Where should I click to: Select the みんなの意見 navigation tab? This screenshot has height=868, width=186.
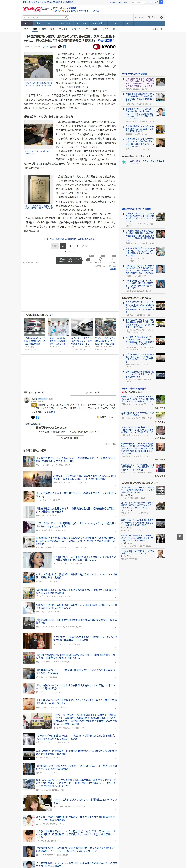coord(99,24)
